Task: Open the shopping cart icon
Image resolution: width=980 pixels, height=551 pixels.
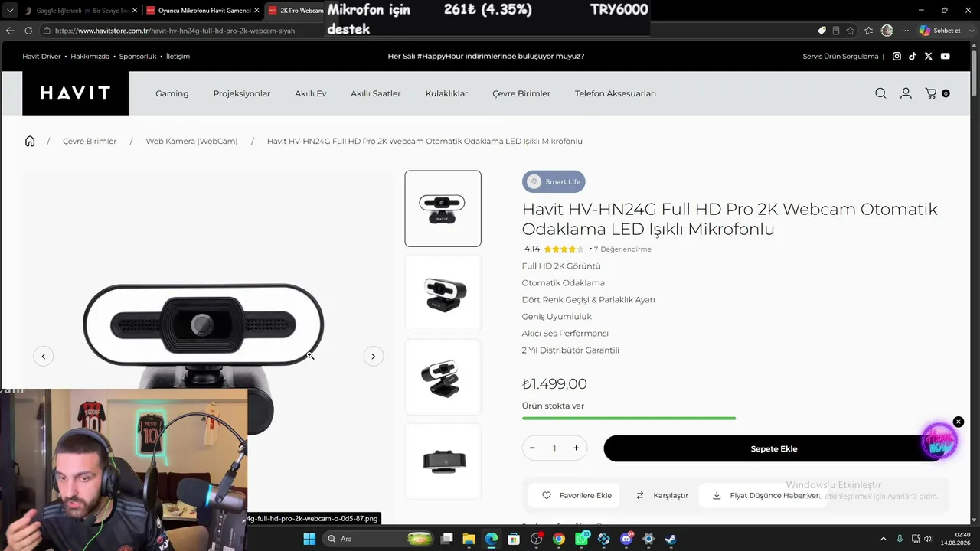Action: tap(931, 93)
